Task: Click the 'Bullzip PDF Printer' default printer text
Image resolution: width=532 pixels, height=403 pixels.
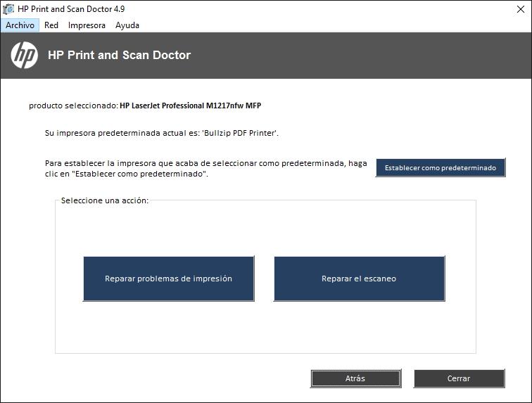Action: [240, 133]
